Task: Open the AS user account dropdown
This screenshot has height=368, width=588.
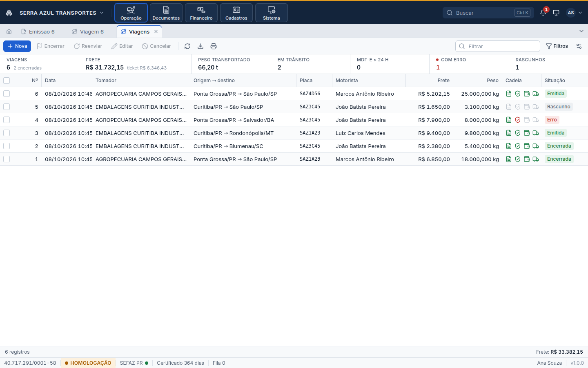Action: (x=574, y=13)
